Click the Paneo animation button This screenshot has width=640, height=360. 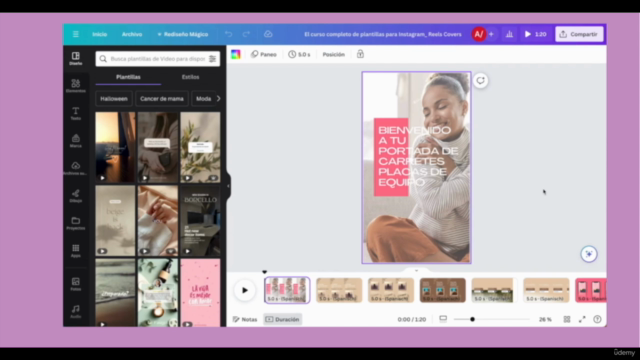(264, 54)
